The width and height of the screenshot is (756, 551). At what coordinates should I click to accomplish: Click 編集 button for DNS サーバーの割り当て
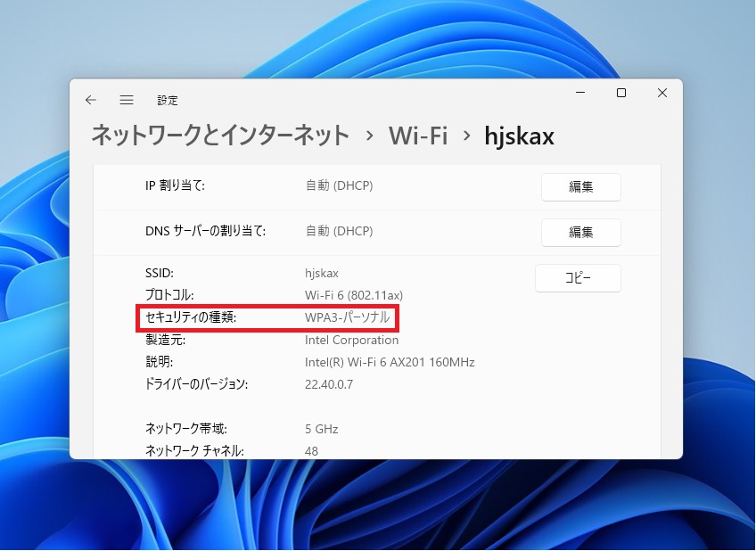click(x=581, y=233)
